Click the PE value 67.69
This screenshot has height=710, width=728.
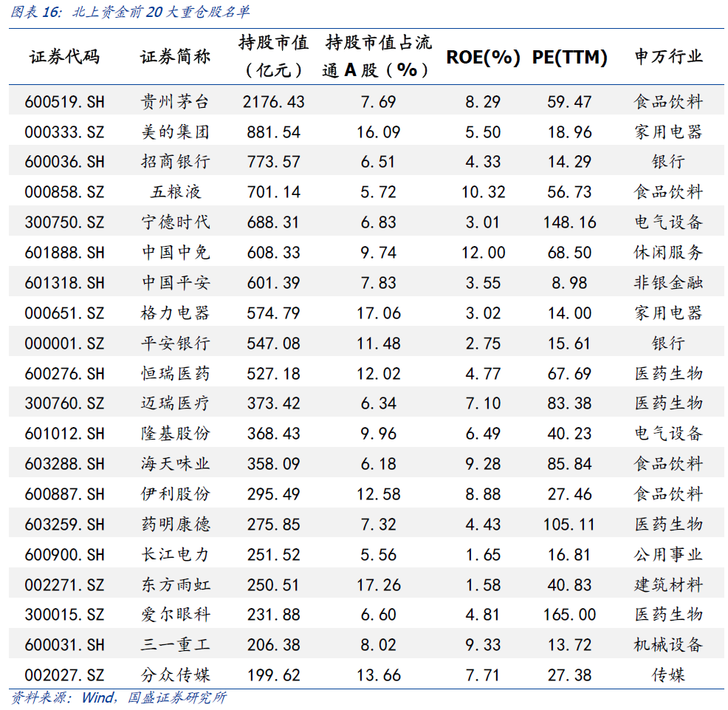[x=570, y=374]
